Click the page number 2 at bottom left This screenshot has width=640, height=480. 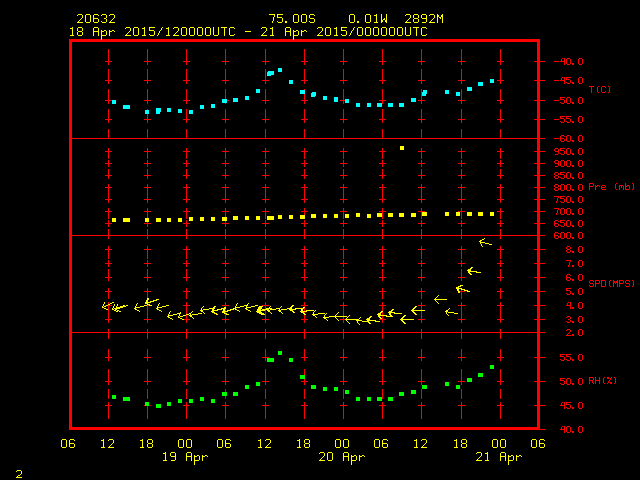click(19, 474)
